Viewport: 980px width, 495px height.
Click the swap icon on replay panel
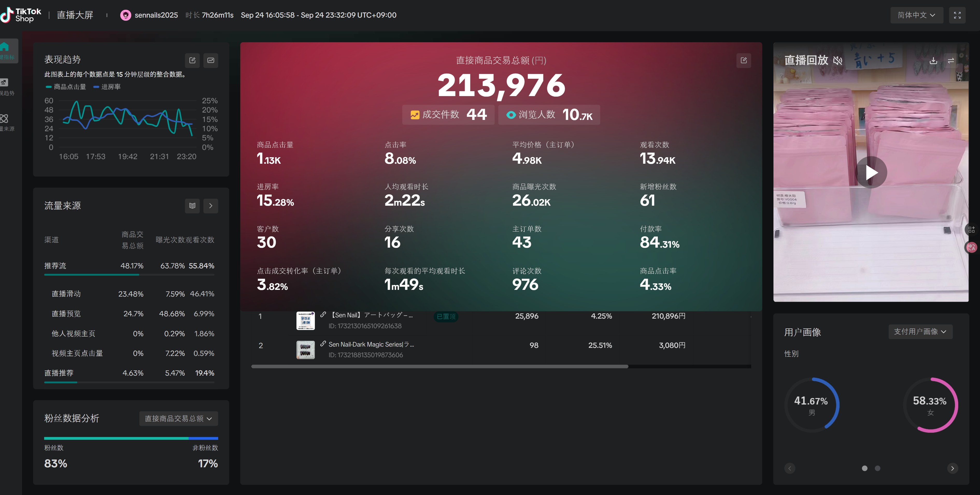point(951,61)
